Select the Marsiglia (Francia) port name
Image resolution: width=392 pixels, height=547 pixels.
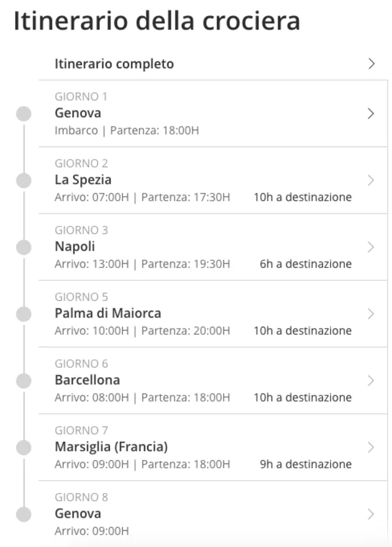click(x=111, y=446)
